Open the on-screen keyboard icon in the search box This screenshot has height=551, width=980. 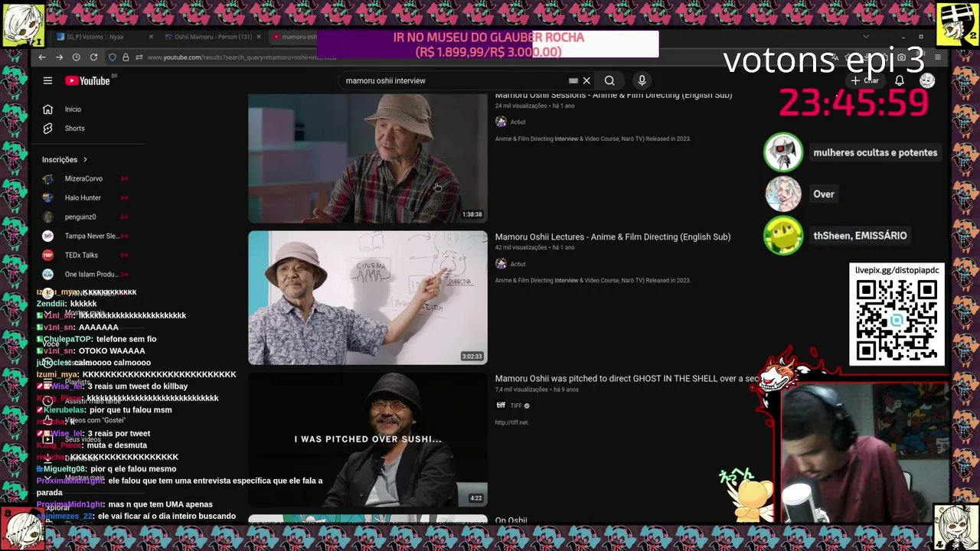[x=573, y=80]
